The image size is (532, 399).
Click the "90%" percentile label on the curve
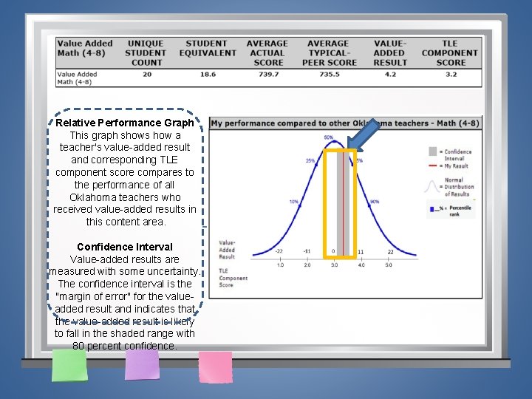[x=374, y=202]
